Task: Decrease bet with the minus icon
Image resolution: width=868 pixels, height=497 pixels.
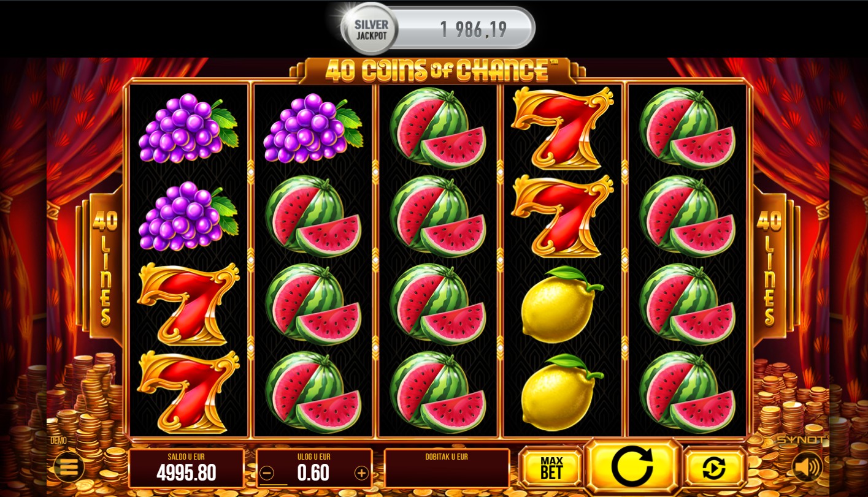Action: click(266, 473)
